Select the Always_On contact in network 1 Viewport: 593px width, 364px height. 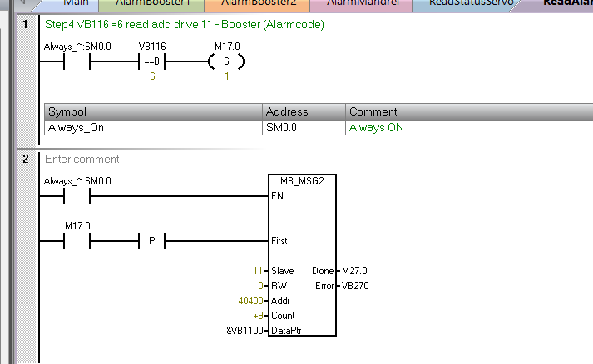tap(64, 62)
